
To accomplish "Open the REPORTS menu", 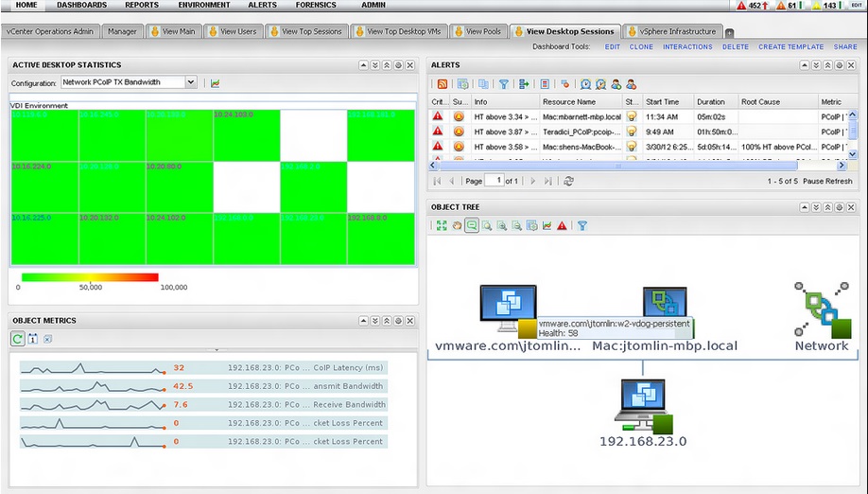I will [x=142, y=5].
